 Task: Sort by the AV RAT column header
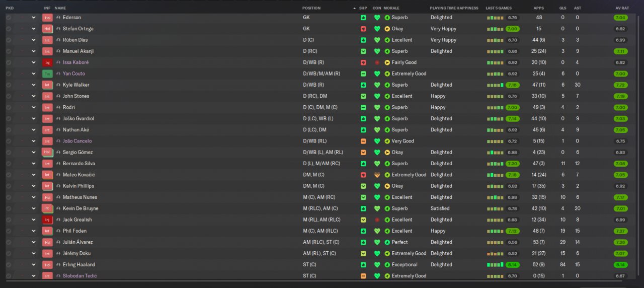622,8
